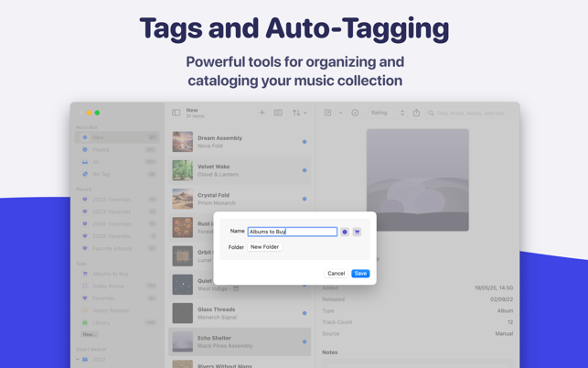The width and height of the screenshot is (588, 368).
Task: Select All in the sidebar
Action: (117, 162)
